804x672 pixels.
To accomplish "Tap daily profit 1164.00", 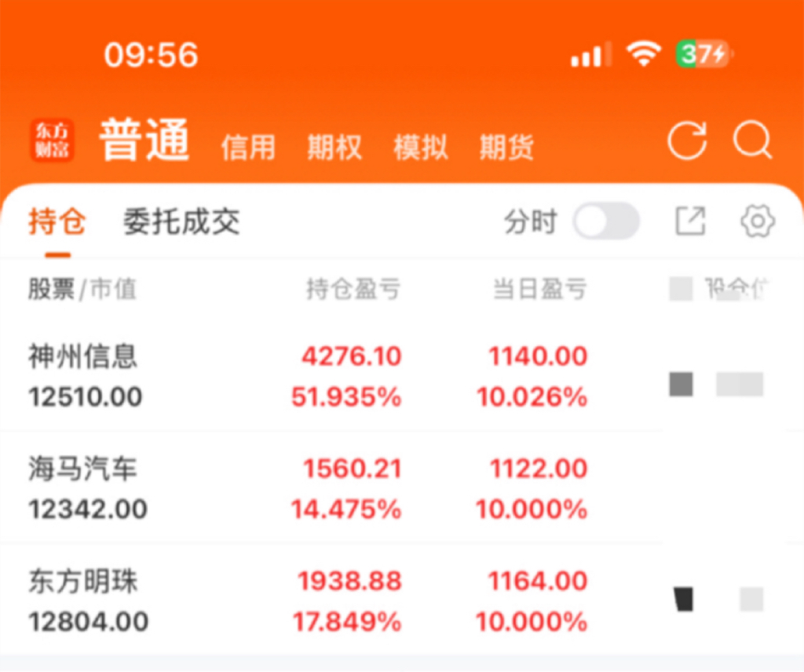I will click(x=538, y=581).
